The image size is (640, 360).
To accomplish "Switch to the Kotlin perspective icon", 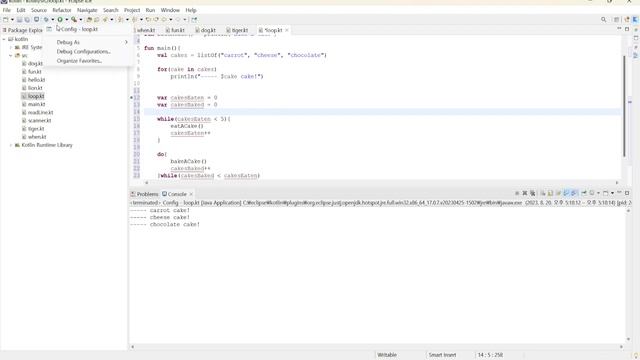I will (x=635, y=20).
